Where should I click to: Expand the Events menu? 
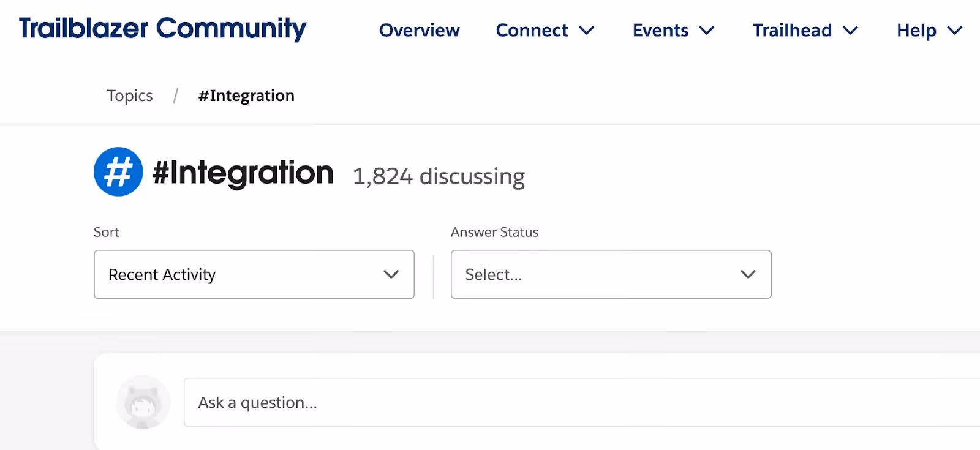[x=673, y=30]
